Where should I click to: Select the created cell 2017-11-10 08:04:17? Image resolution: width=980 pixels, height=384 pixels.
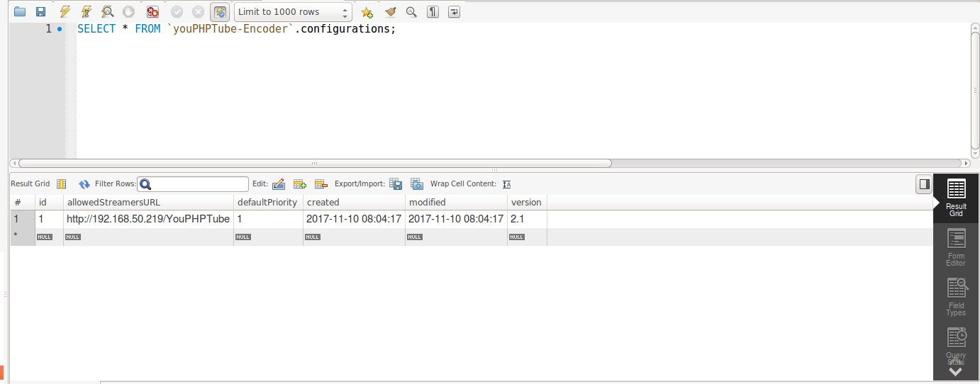tap(354, 219)
